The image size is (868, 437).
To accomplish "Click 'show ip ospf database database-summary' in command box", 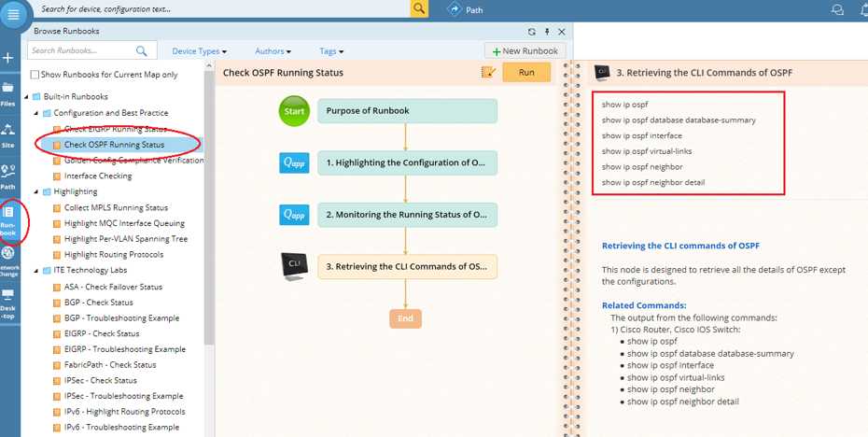I will tap(679, 120).
